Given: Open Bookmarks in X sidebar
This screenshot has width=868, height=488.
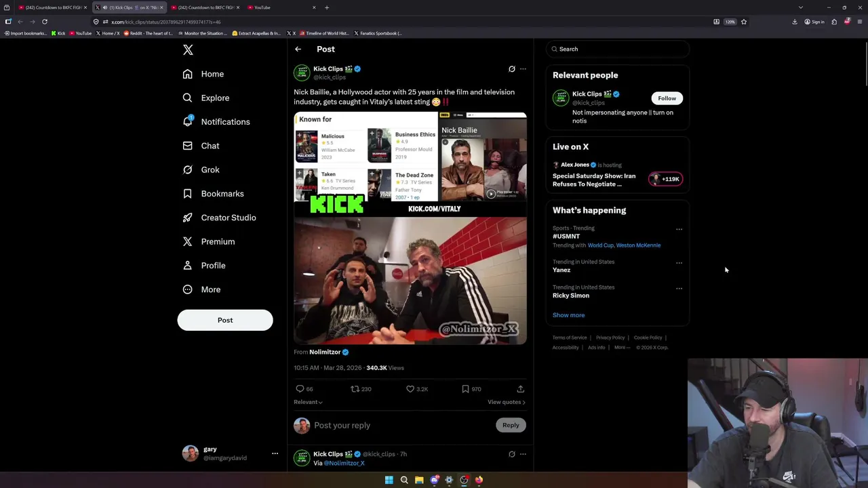Looking at the screenshot, I should pyautogui.click(x=214, y=194).
